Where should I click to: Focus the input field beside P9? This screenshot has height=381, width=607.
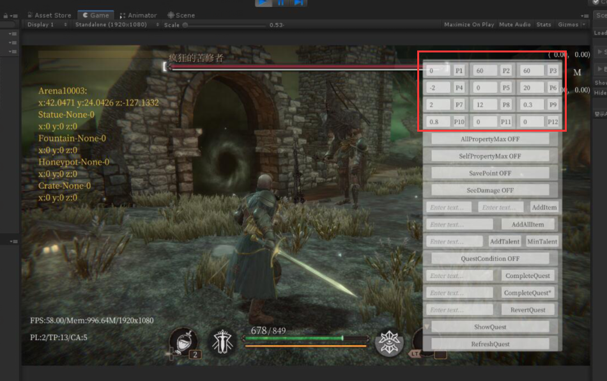[x=532, y=105]
